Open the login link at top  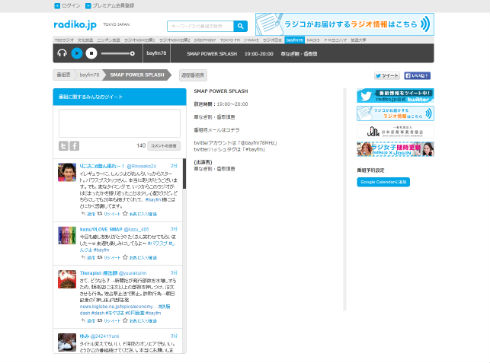[x=67, y=6]
